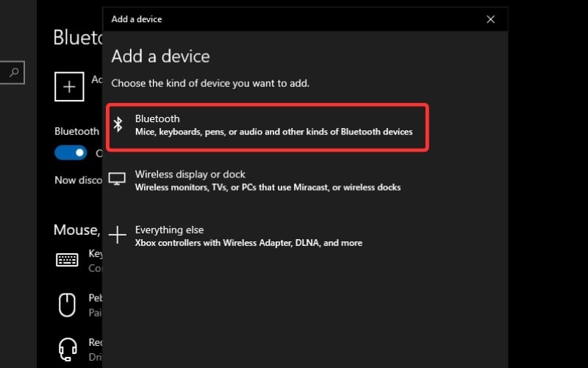588x368 pixels.
Task: Click the search magnifier icon
Action: tap(13, 72)
